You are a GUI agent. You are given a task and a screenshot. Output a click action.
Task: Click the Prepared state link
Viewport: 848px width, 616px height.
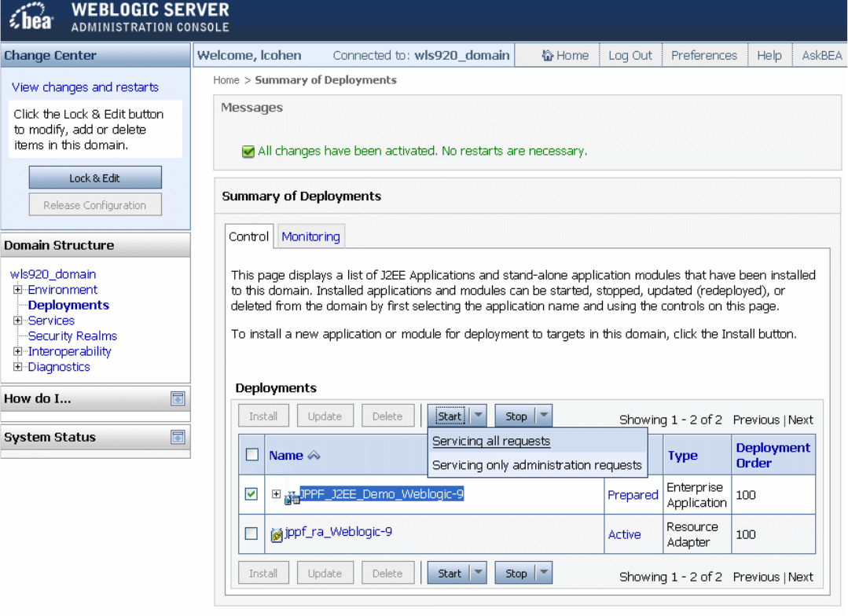(633, 495)
